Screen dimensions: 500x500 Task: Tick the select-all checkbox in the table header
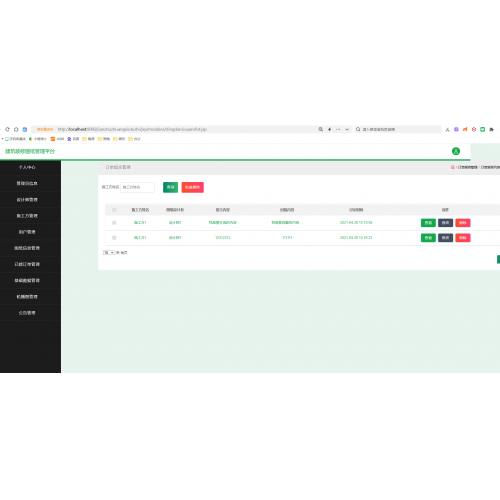pos(114,210)
